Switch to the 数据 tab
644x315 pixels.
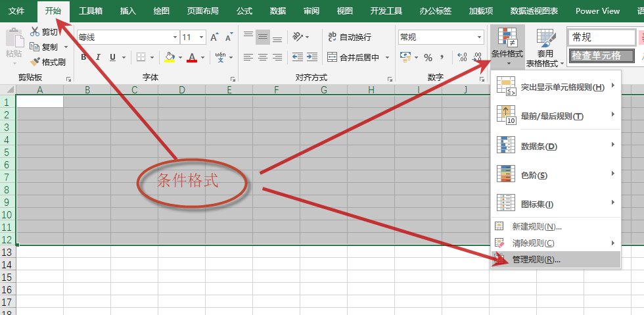click(278, 11)
